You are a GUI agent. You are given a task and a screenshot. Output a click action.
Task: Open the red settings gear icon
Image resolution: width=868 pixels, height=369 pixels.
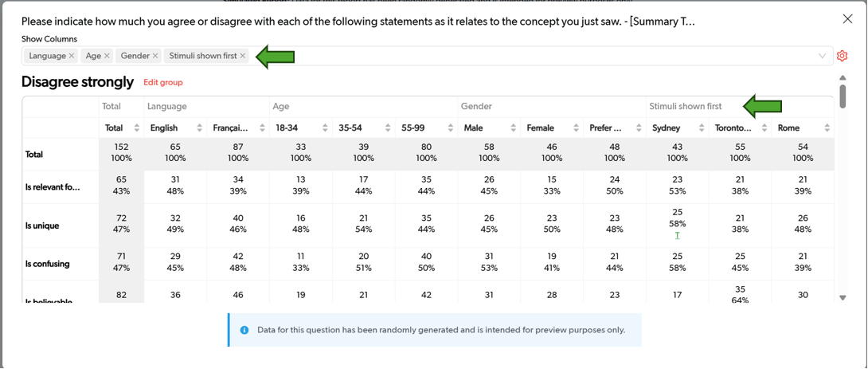[842, 56]
